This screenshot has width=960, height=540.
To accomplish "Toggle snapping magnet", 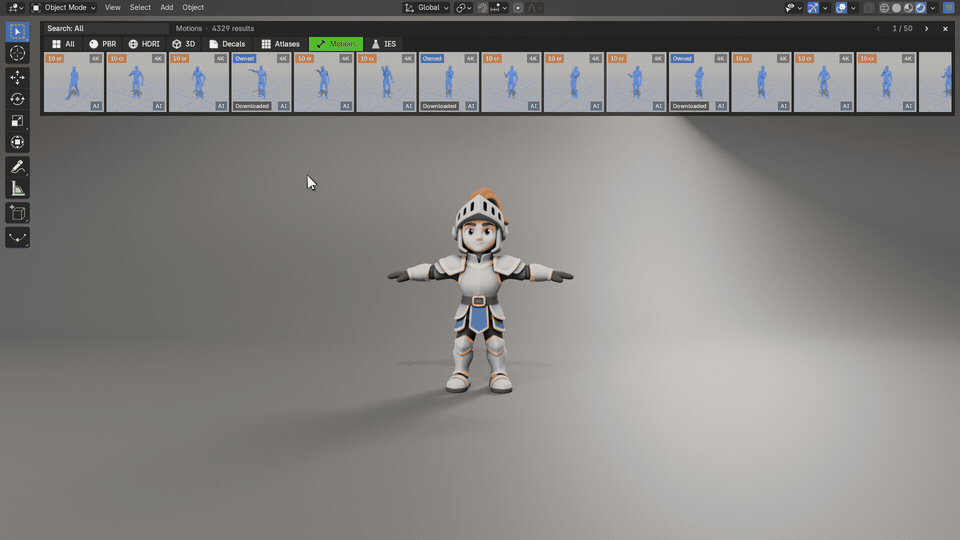I will (482, 7).
